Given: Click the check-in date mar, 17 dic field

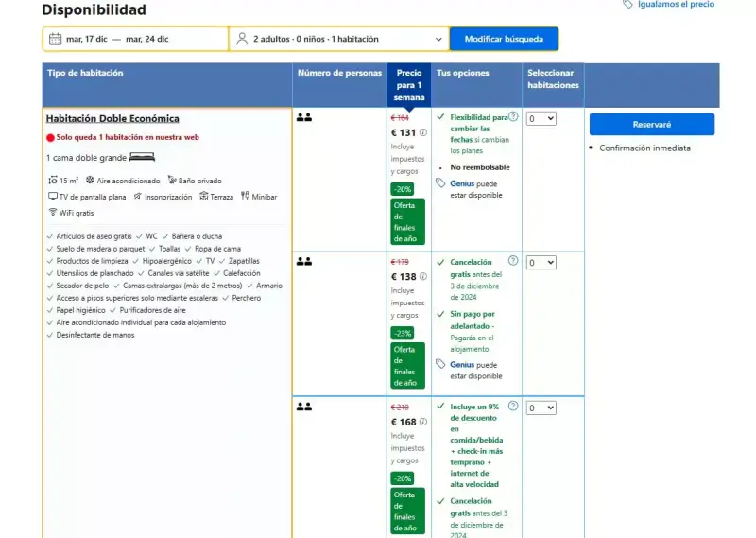Looking at the screenshot, I should click(87, 39).
